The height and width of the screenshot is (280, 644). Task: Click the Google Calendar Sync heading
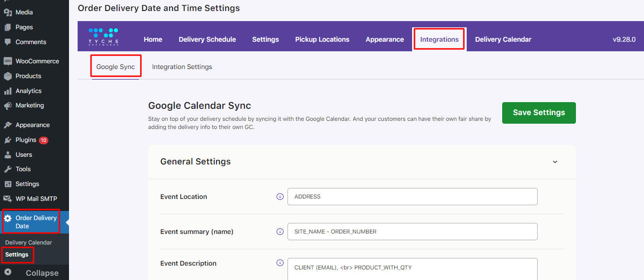click(x=199, y=105)
